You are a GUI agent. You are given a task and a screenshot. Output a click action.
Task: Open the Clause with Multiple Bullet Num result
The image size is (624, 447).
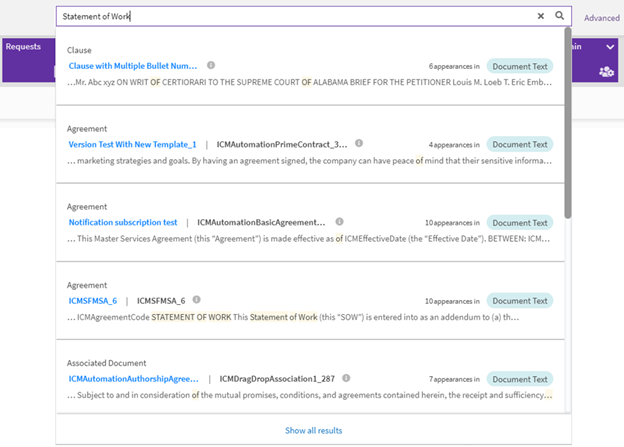point(133,65)
